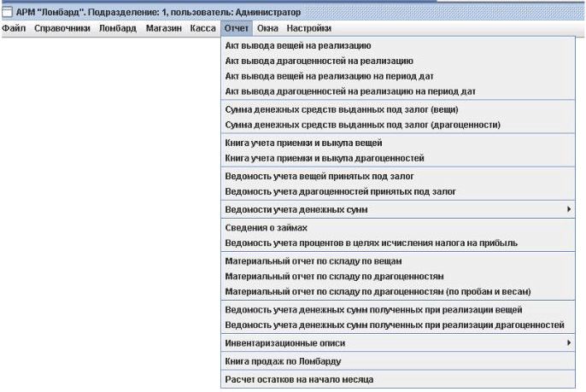The height and width of the screenshot is (392, 586).
Task: Select Материальный отчет по складу по вещам
Action: click(398, 261)
